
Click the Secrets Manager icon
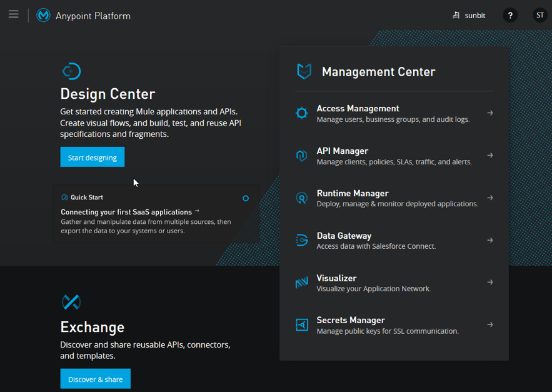302,324
